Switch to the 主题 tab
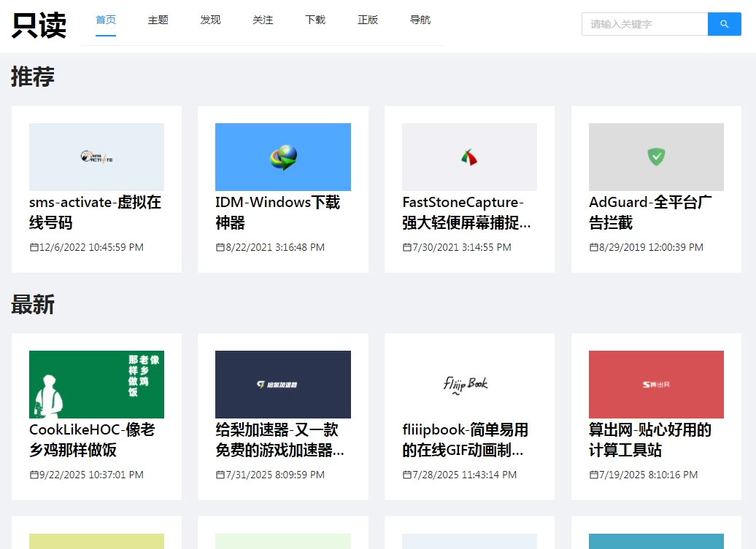The width and height of the screenshot is (756, 549). pyautogui.click(x=158, y=20)
